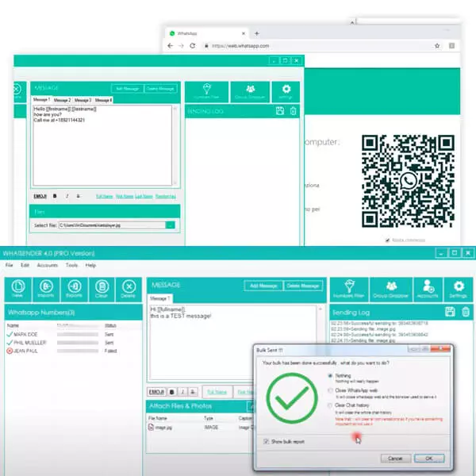Click Delete Message in WhatSender 4.0 PRO window

point(303,286)
